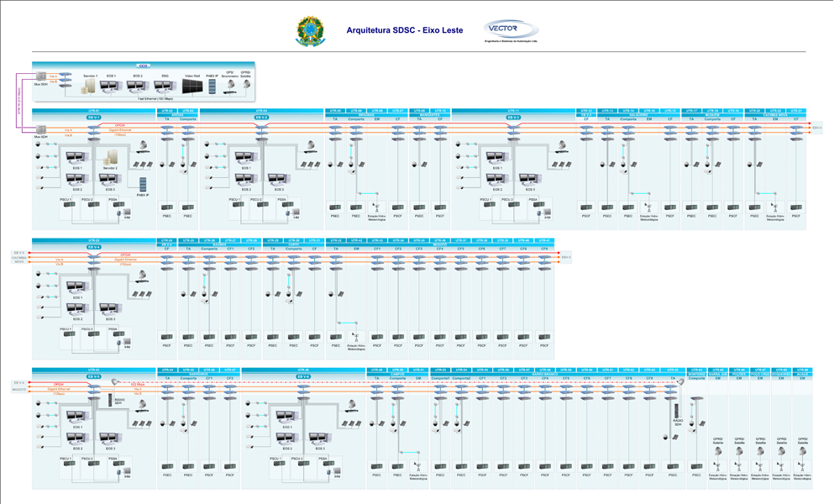Screen dimensions: 840x504
Task: Select the GPRS/Satélite dish in CCO
Action: click(x=246, y=85)
